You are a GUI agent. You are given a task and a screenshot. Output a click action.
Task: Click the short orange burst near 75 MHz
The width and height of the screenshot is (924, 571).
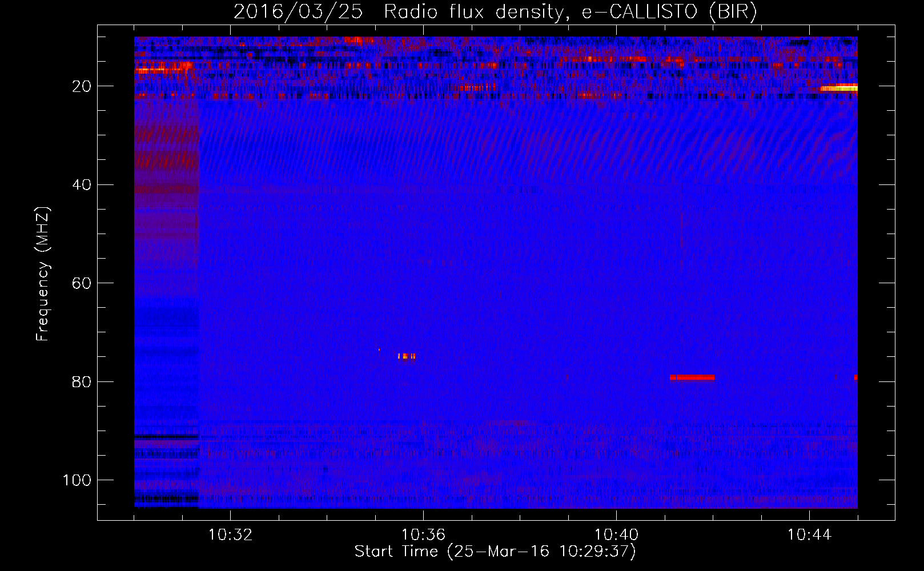[x=407, y=356]
